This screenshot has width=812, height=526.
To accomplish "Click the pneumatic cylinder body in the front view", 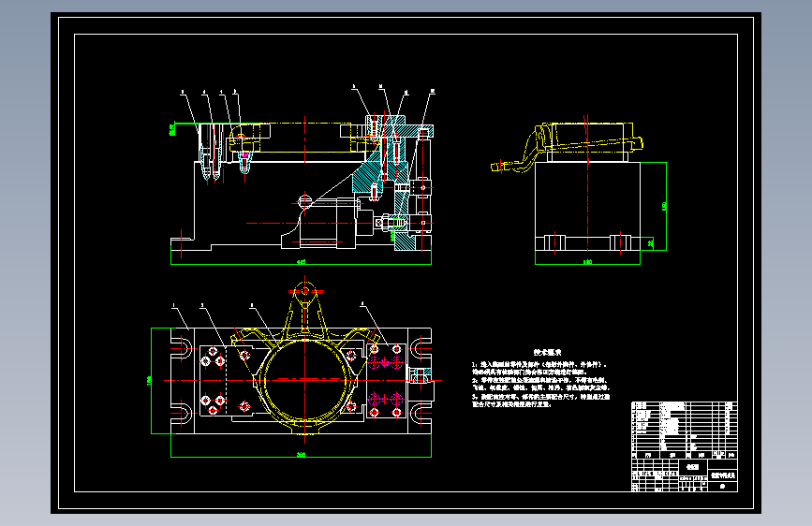I will point(328,223).
